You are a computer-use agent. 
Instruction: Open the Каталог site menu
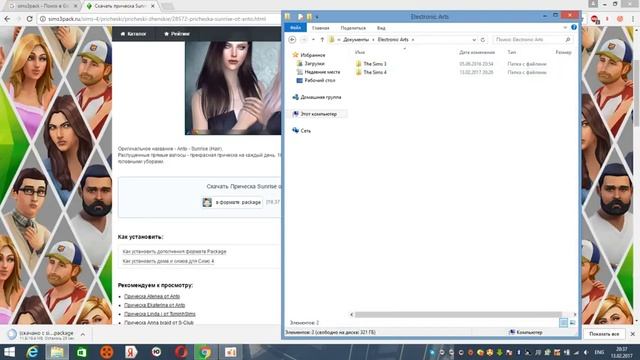point(133,34)
